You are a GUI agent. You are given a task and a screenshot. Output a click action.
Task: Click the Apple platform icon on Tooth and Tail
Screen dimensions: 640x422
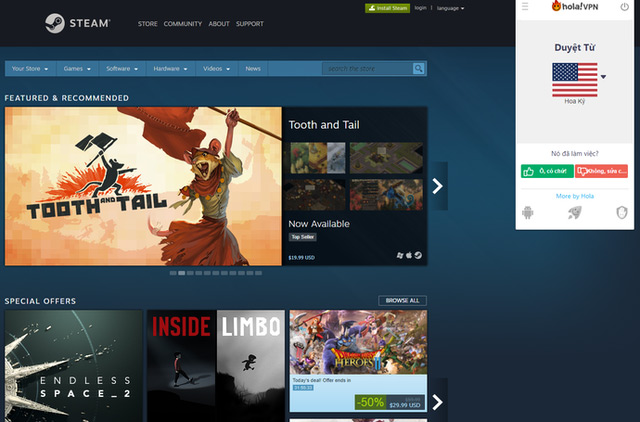[x=409, y=255]
